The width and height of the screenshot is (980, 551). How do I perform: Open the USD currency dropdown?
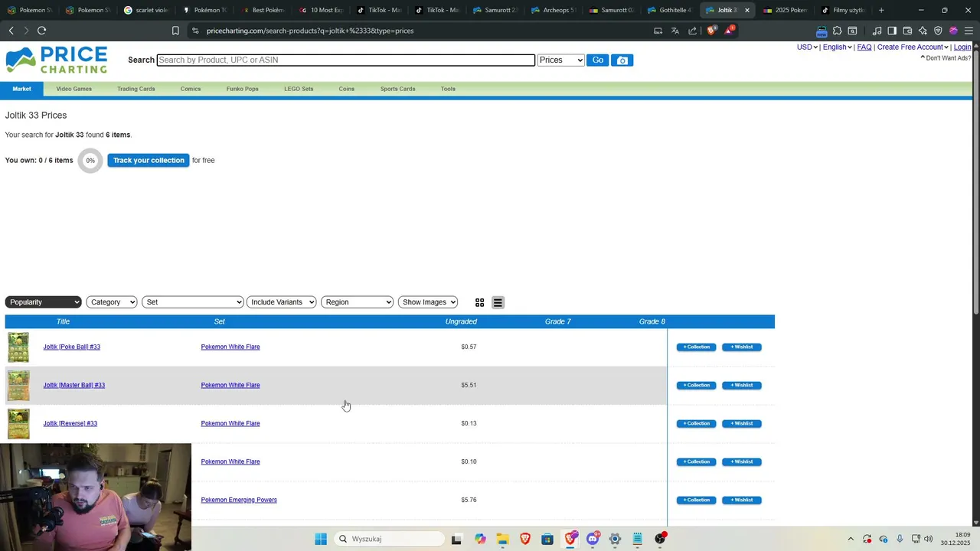pos(807,47)
